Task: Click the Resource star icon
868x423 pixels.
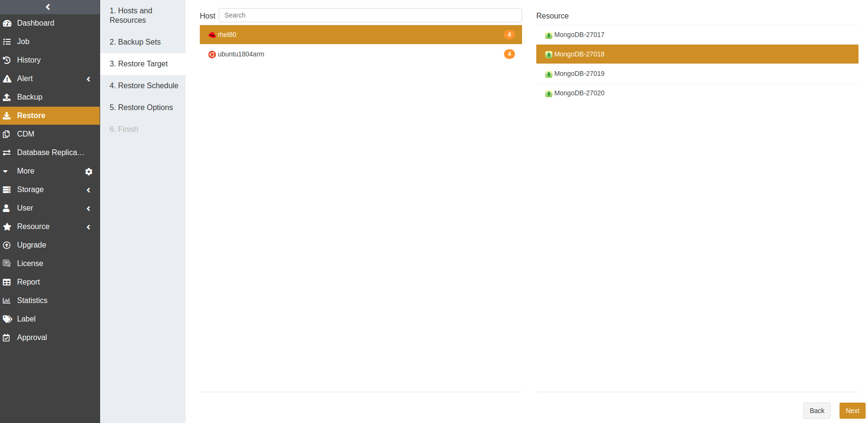Action: (7, 227)
